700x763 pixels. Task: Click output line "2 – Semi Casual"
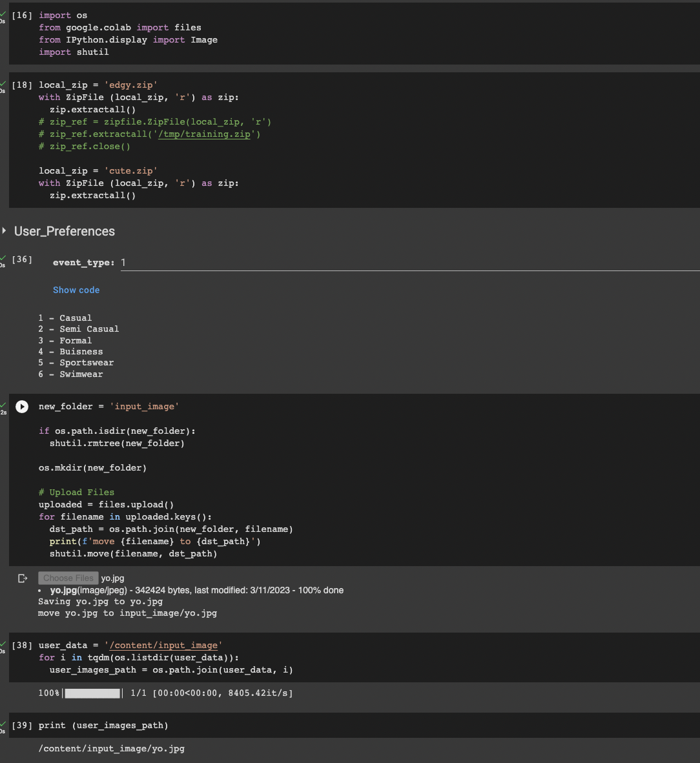[78, 329]
